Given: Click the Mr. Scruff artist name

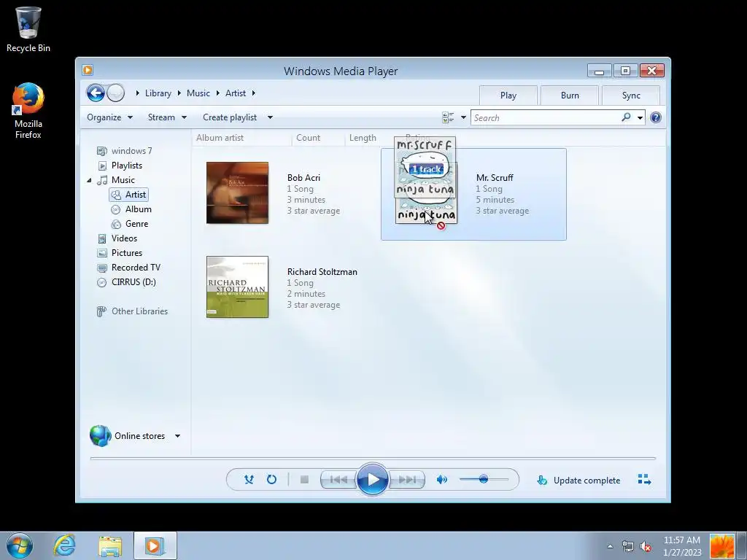Looking at the screenshot, I should point(495,178).
